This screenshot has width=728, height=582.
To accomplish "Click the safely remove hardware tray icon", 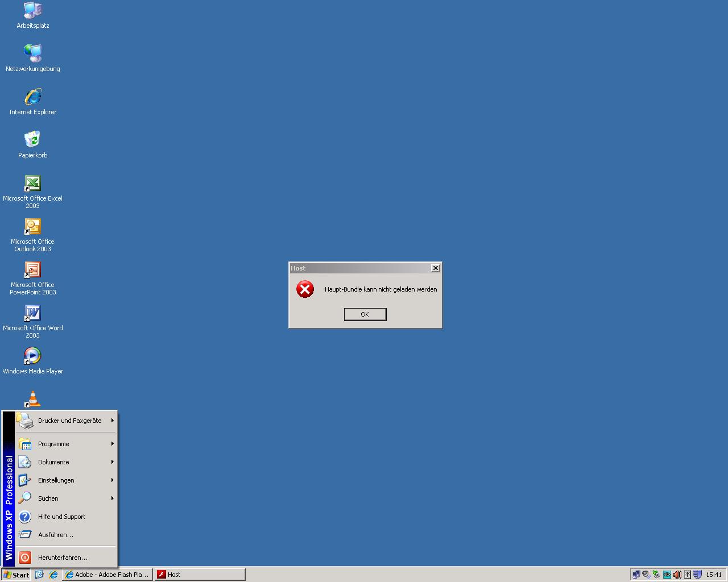I will point(656,575).
